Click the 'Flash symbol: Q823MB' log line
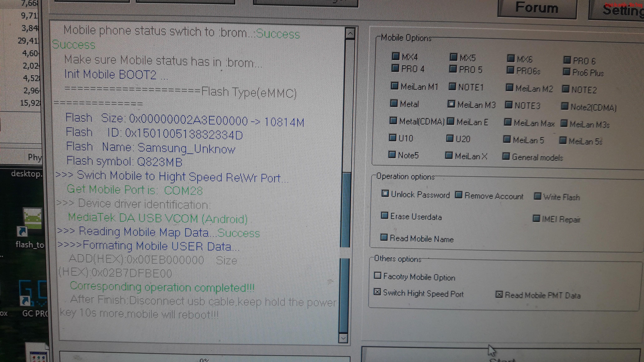 pyautogui.click(x=124, y=161)
